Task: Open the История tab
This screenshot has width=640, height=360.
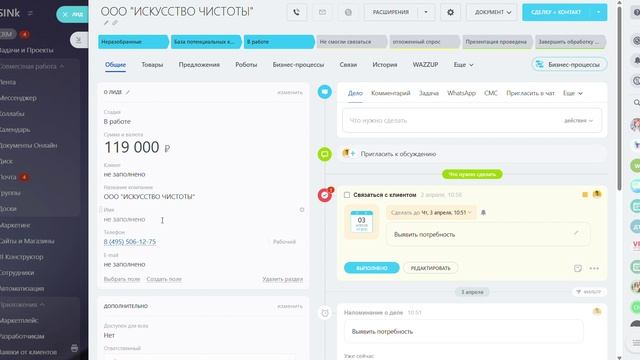Action: click(x=384, y=65)
